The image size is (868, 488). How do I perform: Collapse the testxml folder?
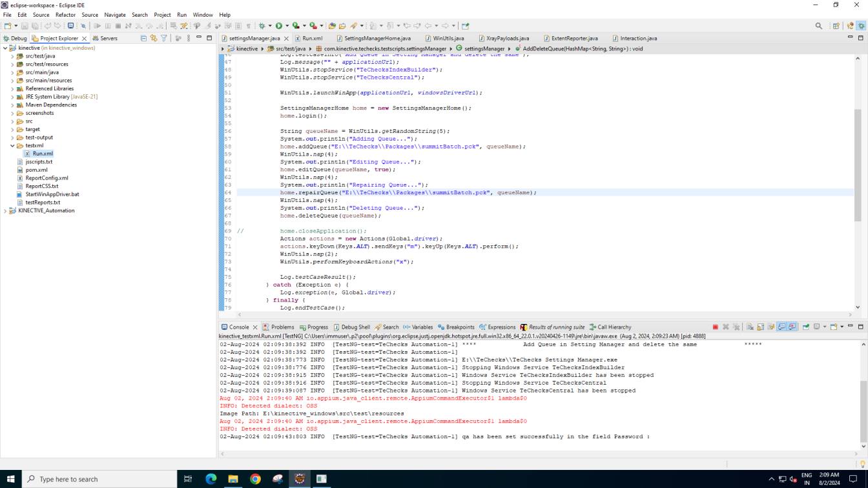point(12,146)
